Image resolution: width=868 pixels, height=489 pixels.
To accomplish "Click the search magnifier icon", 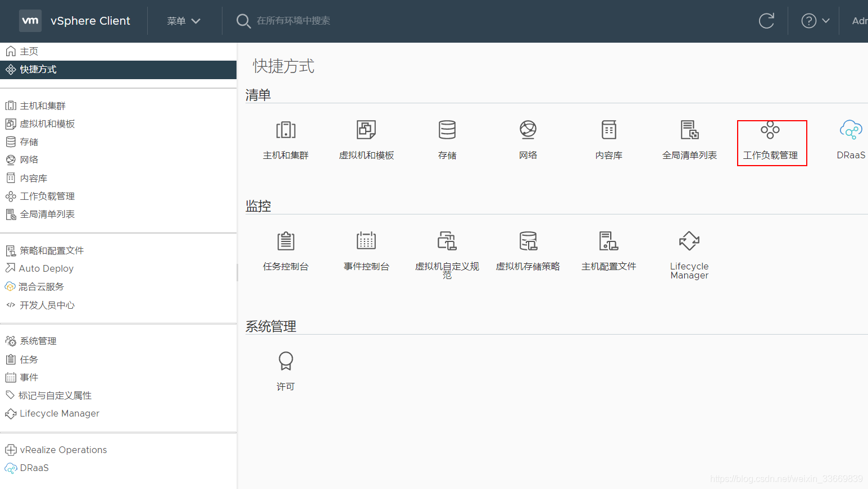I will (x=243, y=21).
